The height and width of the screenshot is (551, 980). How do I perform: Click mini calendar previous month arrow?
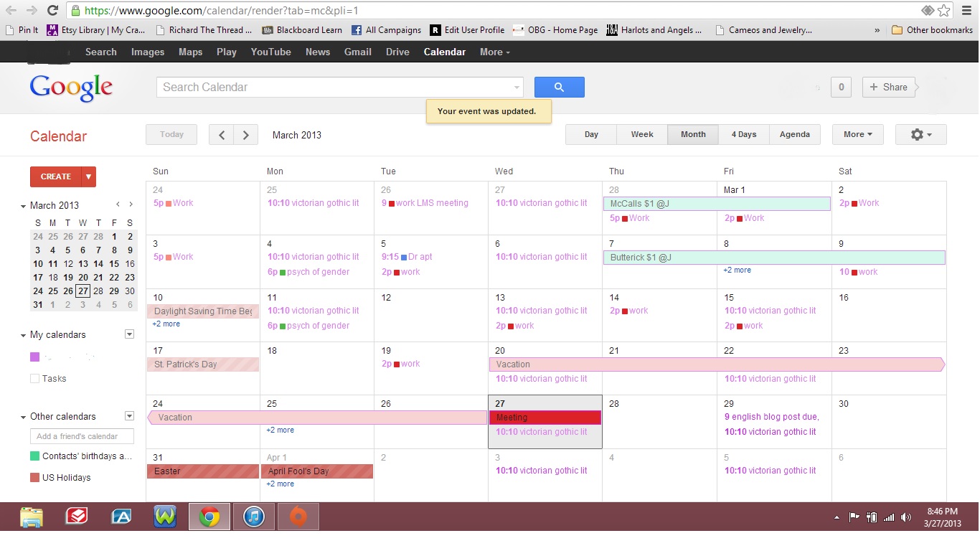coord(118,205)
